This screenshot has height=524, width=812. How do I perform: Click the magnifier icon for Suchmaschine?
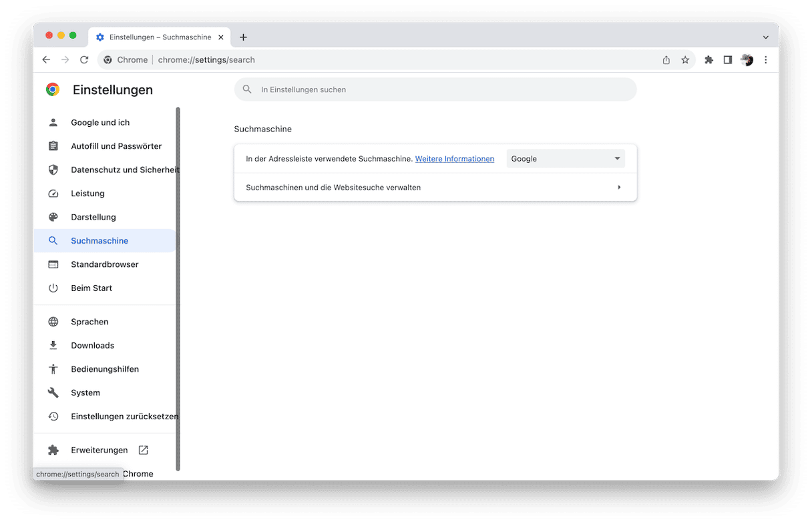[53, 241]
